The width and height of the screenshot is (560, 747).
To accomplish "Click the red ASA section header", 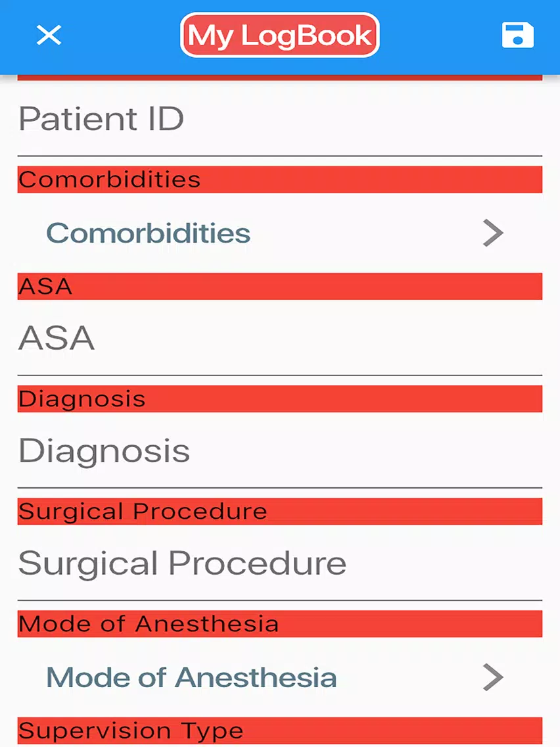I will 279,286.
